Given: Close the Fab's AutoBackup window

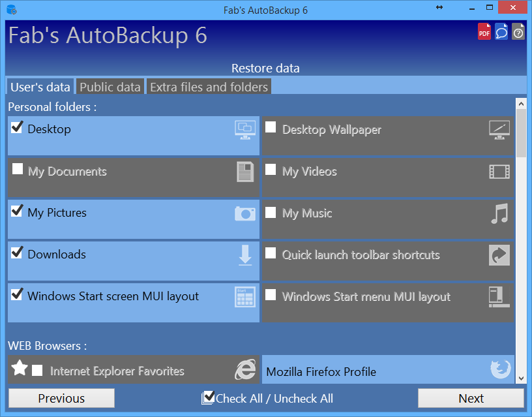Looking at the screenshot, I should [513, 7].
